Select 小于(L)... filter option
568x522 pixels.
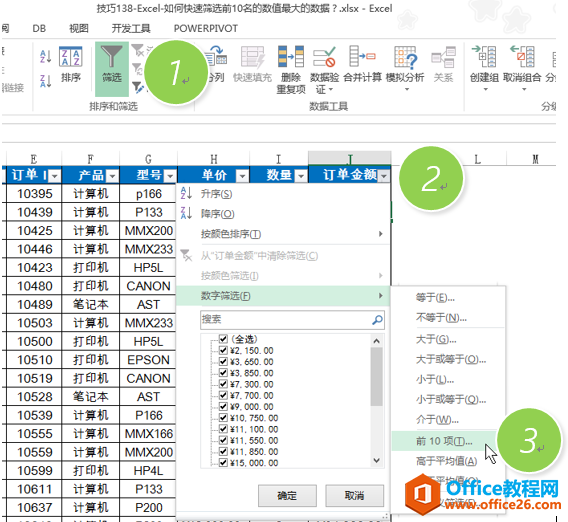click(434, 379)
